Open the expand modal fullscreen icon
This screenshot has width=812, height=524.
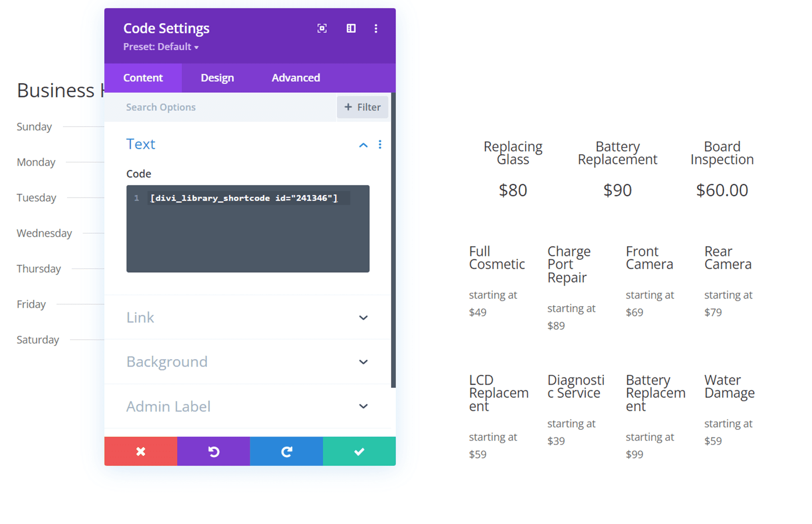click(x=322, y=28)
